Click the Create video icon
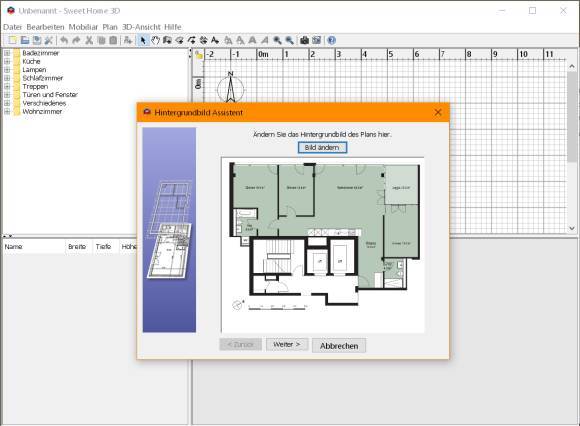580x426 pixels. pos(317,40)
